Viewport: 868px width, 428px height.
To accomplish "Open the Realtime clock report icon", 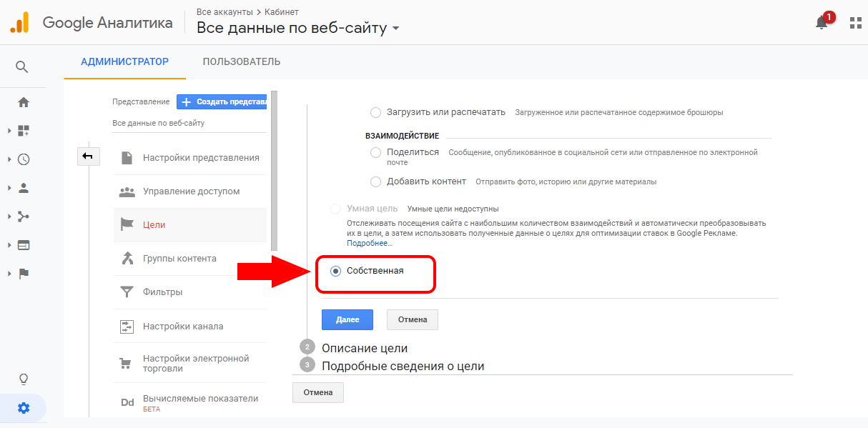I will click(x=24, y=159).
